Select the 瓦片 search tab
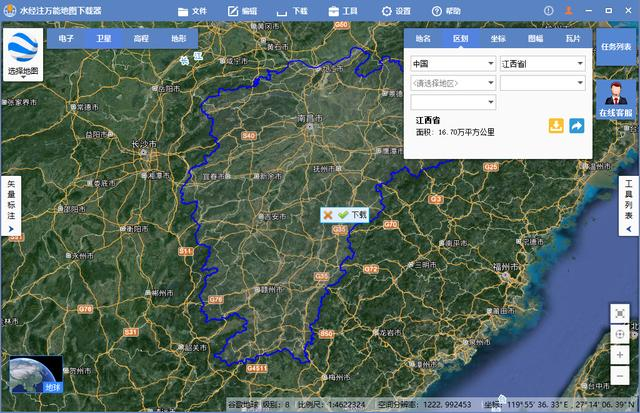This screenshot has height=413, width=640. 573,39
